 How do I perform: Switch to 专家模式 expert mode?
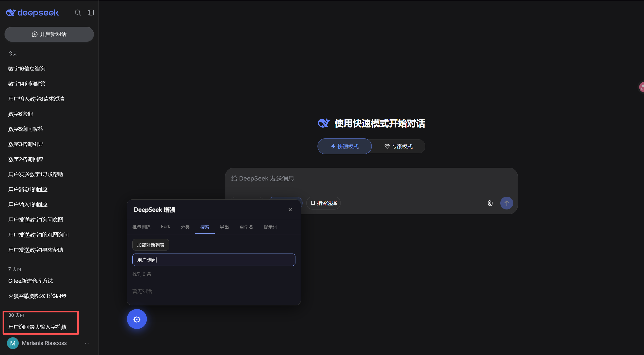[x=398, y=147]
